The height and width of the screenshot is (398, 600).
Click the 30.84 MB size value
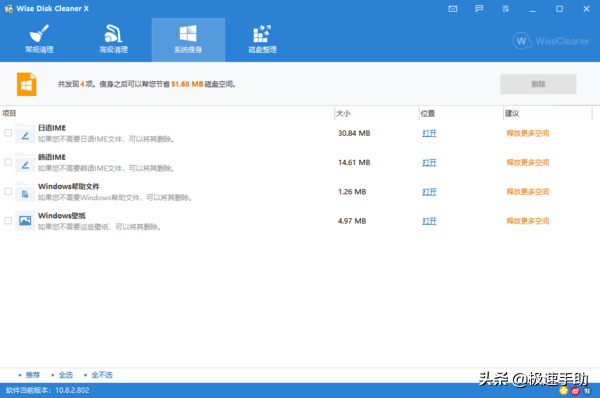(354, 133)
